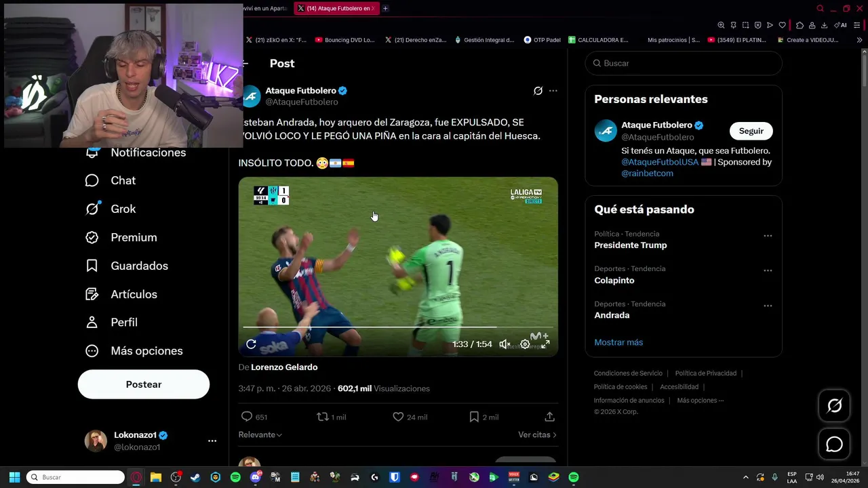The width and height of the screenshot is (868, 488).
Task: Open the Presidente Trump trend
Action: point(631,245)
